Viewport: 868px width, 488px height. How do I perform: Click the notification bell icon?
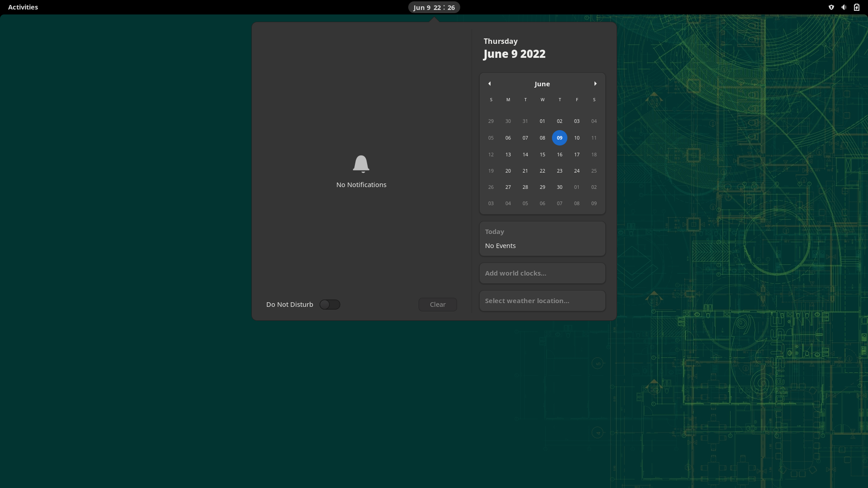click(x=361, y=164)
